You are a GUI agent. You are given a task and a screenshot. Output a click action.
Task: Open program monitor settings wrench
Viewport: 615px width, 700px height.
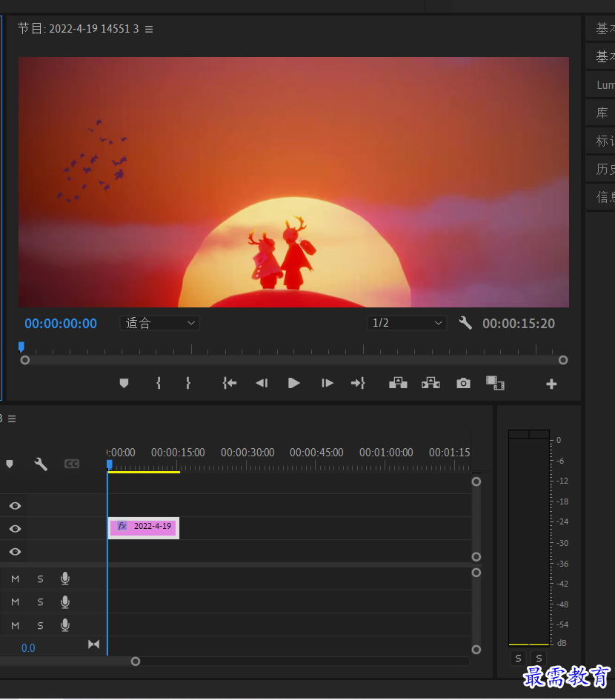tap(465, 323)
